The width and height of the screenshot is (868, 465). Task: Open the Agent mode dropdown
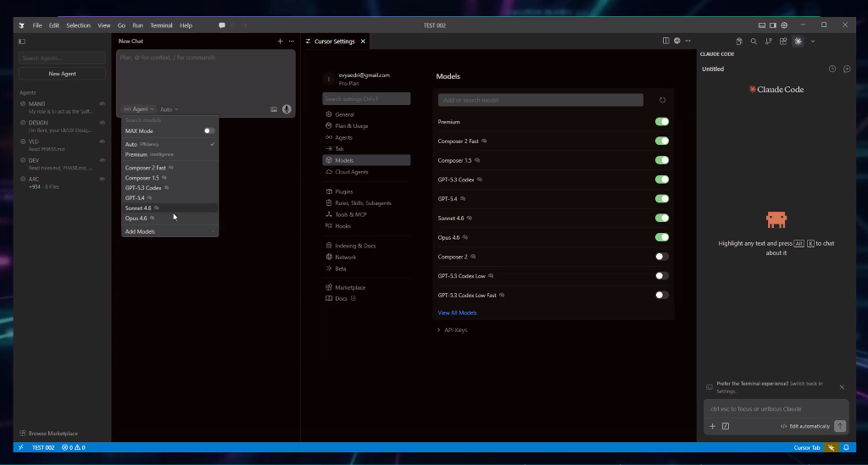[x=138, y=109]
